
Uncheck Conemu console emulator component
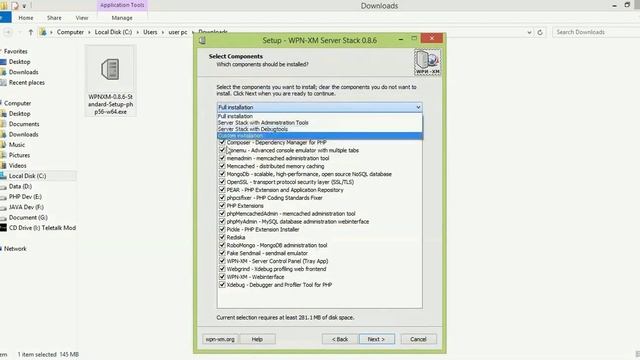point(222,150)
